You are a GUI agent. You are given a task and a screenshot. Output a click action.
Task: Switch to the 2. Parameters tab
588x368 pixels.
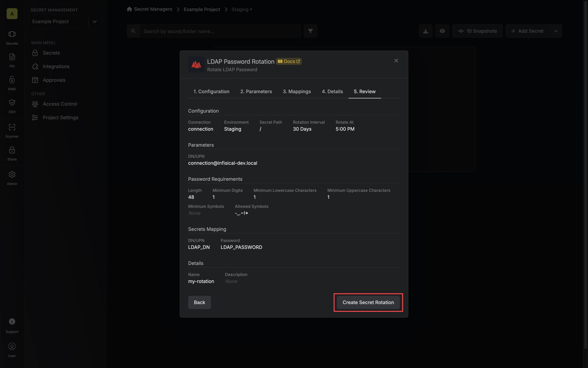coord(256,91)
